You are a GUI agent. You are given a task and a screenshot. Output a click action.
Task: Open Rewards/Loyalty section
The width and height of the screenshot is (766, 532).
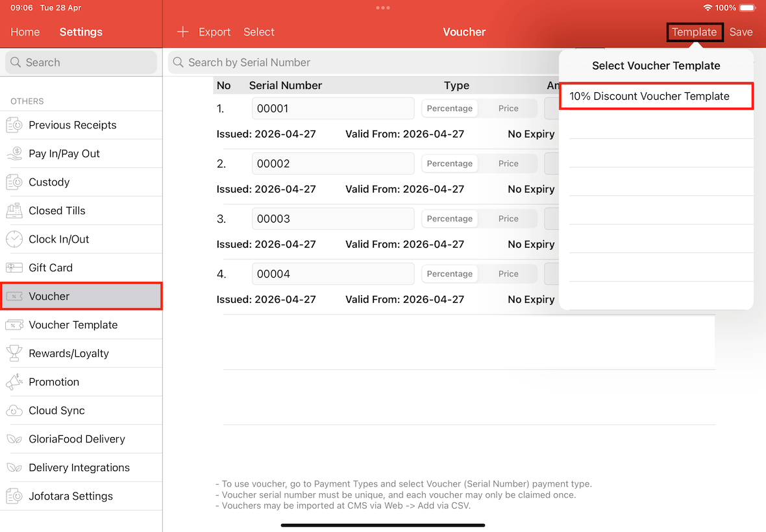pos(81,354)
